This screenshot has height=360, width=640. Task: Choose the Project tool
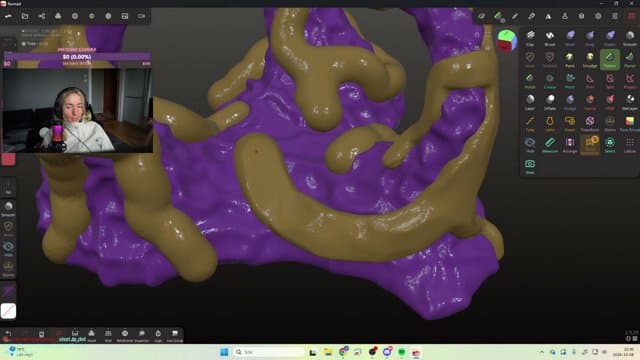coord(630,80)
